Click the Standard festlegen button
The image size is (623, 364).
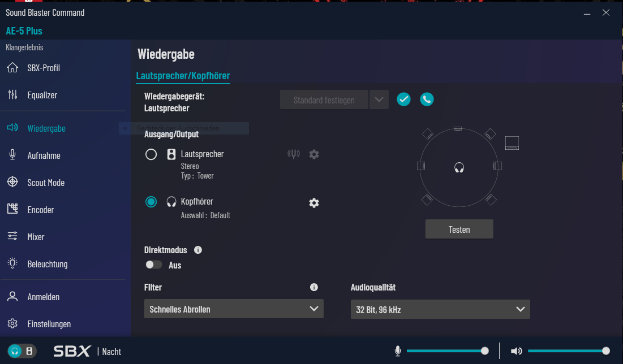324,99
